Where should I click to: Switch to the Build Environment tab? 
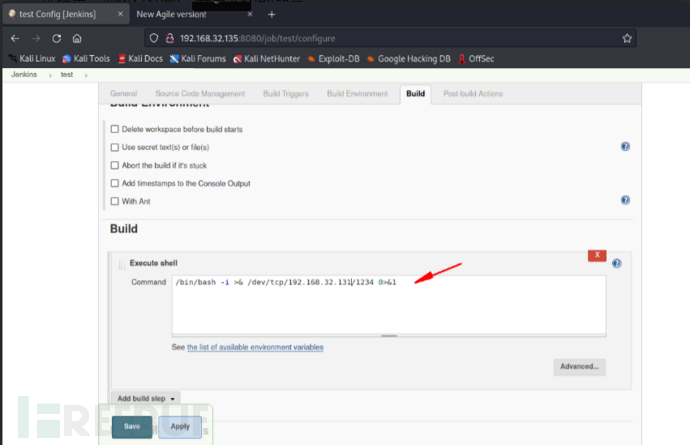click(x=357, y=94)
